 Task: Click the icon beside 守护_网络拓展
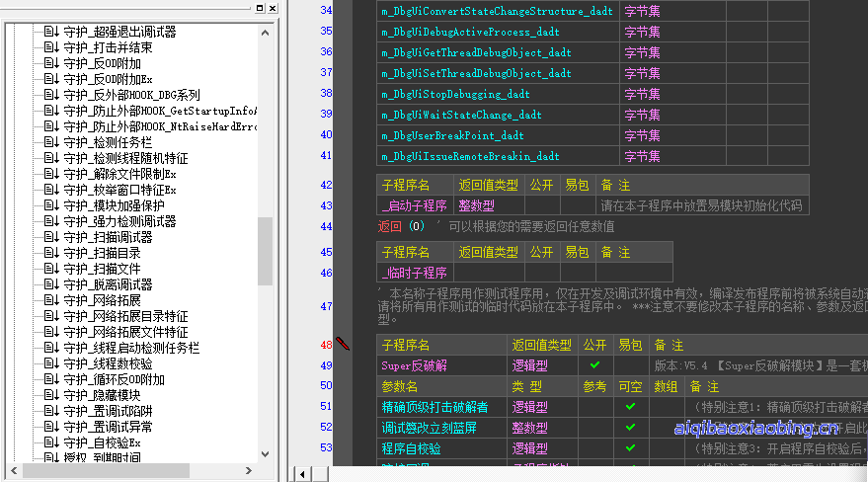pyautogui.click(x=51, y=300)
